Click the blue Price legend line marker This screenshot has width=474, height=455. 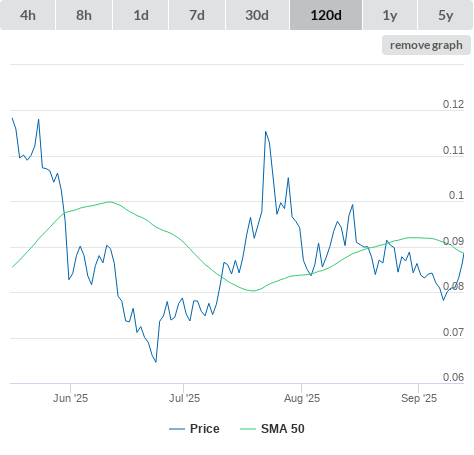click(177, 429)
